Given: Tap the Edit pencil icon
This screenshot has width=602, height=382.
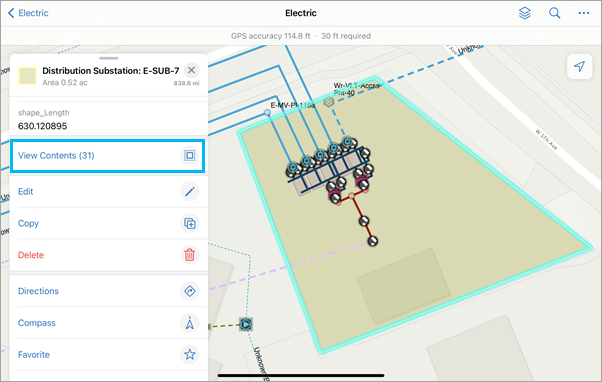Looking at the screenshot, I should [x=190, y=191].
